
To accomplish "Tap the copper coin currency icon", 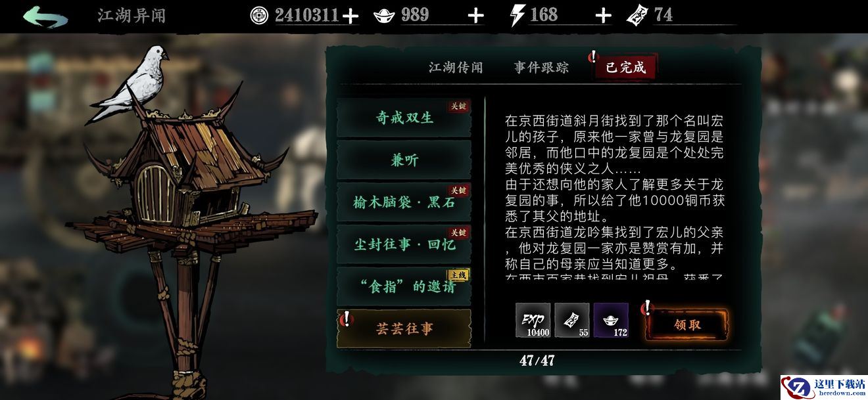I will click(260, 15).
